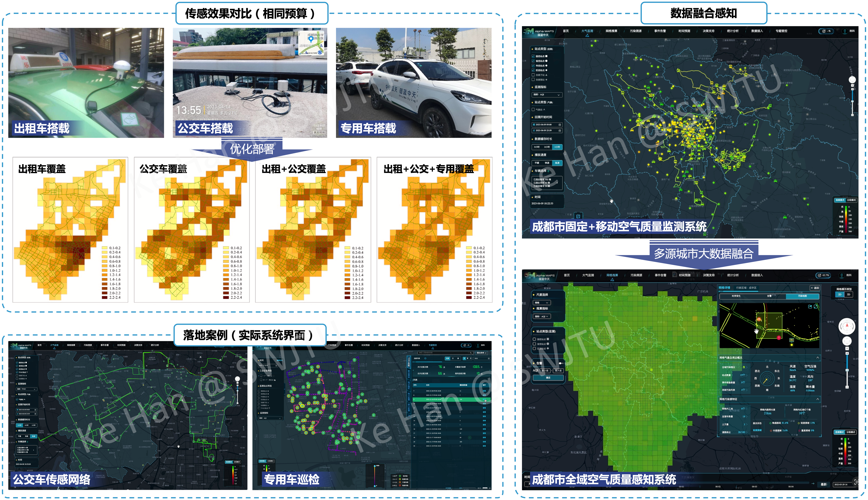
Task: Open calendar icon of end time 2023-06-09 23:59
Action: pos(560,131)
